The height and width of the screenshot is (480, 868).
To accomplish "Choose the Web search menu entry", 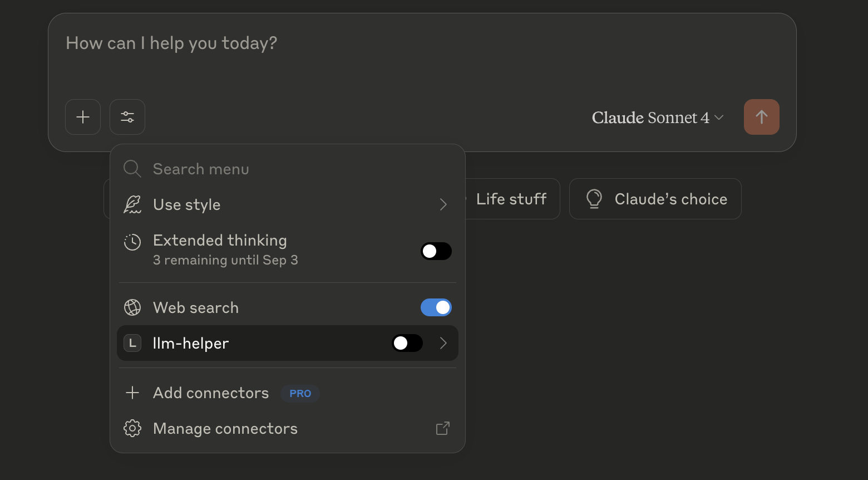I will pos(288,307).
